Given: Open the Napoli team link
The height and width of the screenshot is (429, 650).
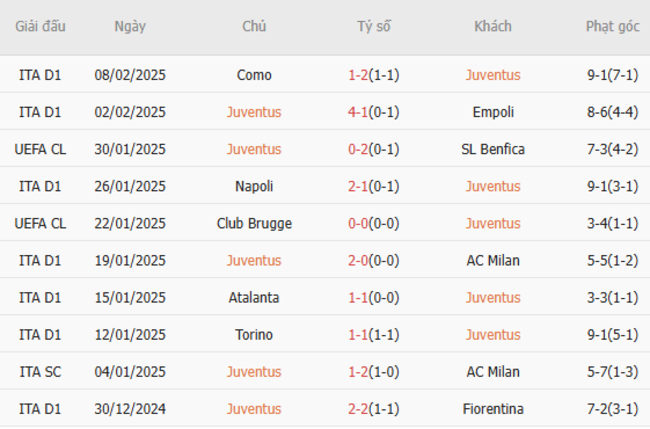Looking at the screenshot, I should tap(254, 186).
